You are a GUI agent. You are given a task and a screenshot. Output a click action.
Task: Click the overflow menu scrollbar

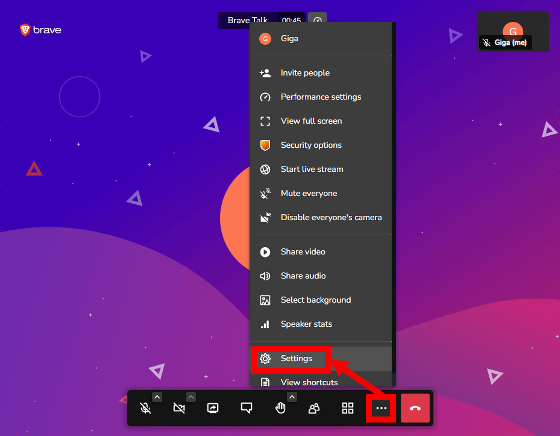[x=394, y=198]
